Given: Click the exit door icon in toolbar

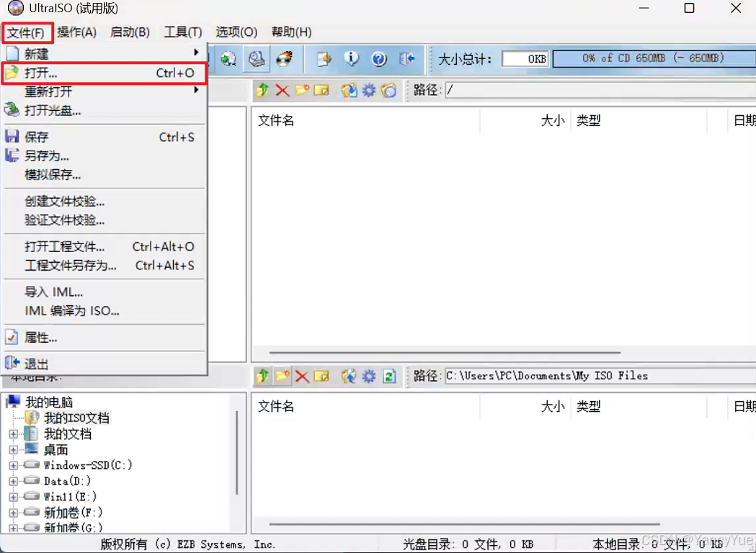Looking at the screenshot, I should (407, 59).
